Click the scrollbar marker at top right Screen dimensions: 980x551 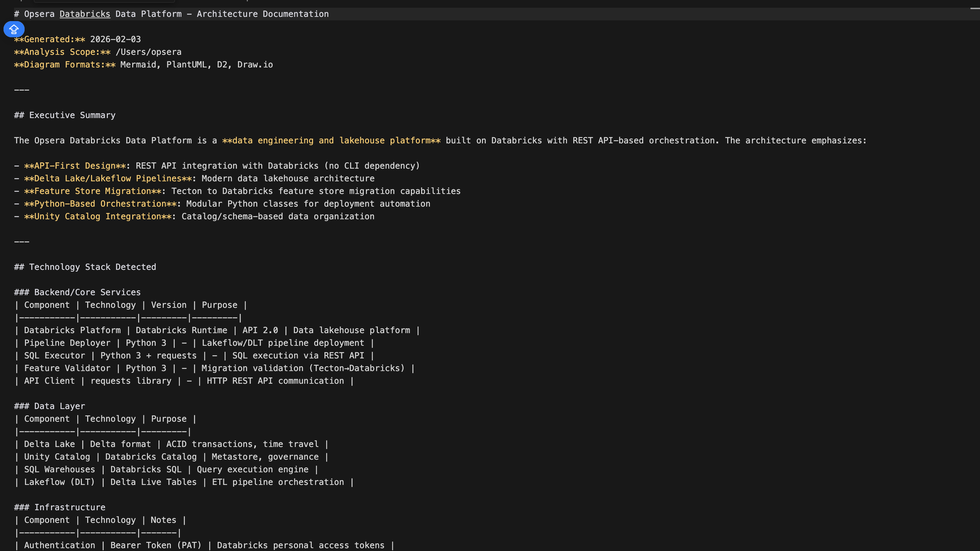point(975,8)
